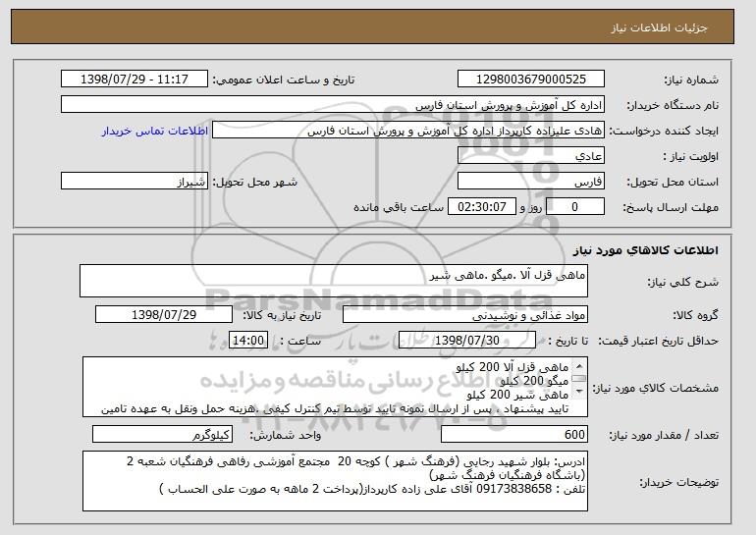The height and width of the screenshot is (535, 756).
Task: Click the price validity date field 1398/07/30
Action: (x=467, y=341)
